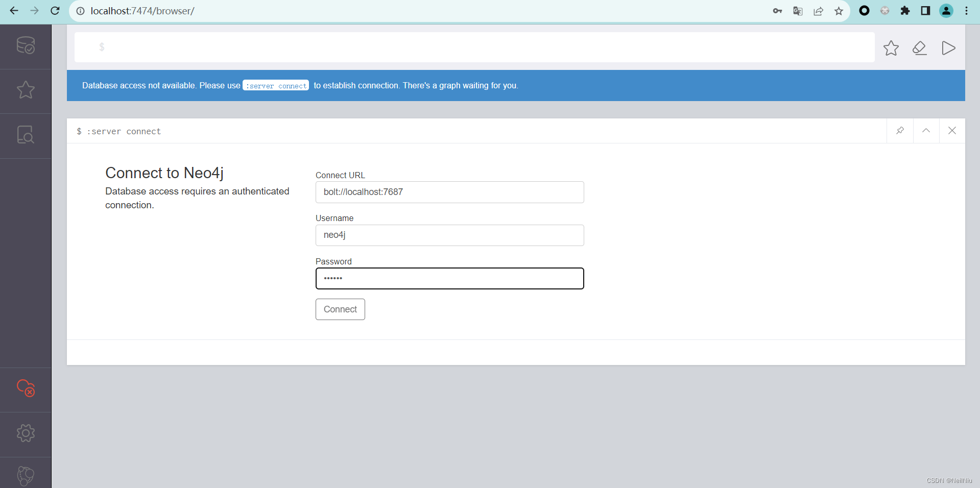Run the query with the play icon

click(948, 48)
